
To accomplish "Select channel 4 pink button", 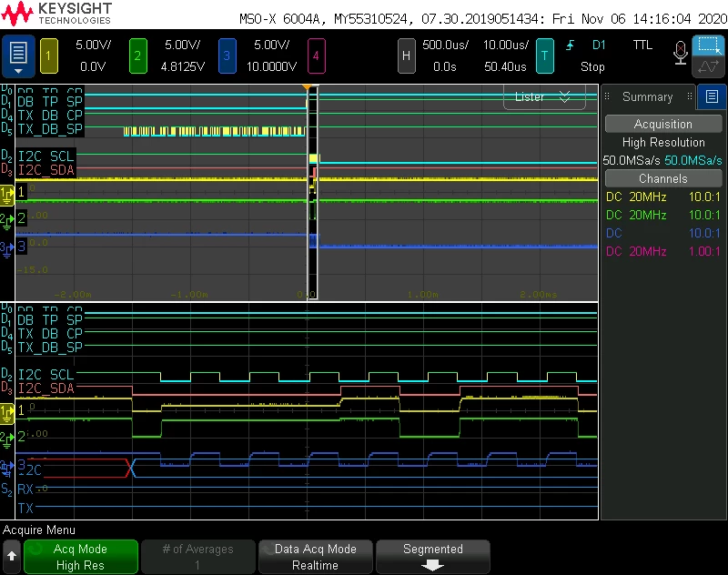I will click(x=316, y=56).
